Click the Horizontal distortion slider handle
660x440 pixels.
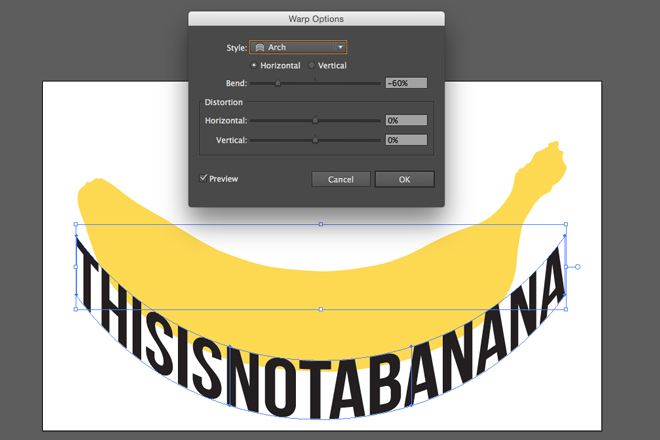(315, 120)
